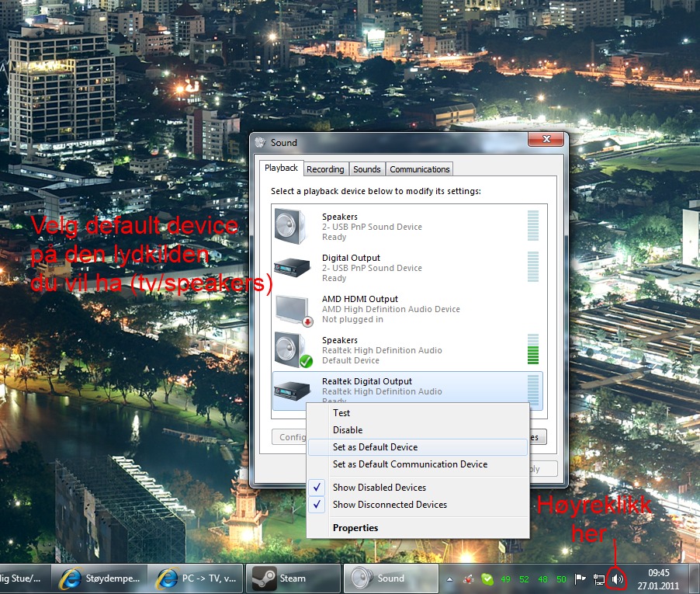Select the AMD HDMI Output device
Image resolution: width=700 pixels, height=594 pixels.
point(407,308)
